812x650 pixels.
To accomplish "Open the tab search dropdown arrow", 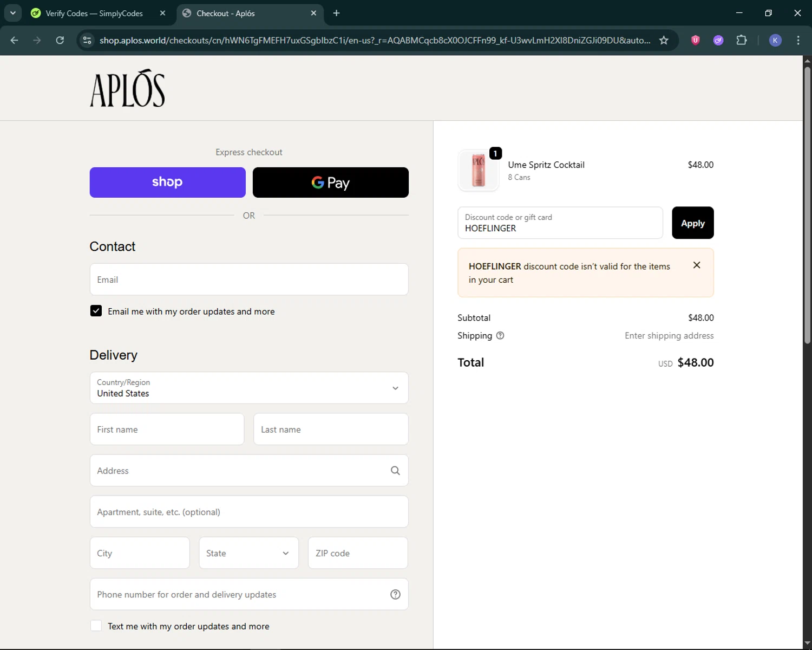I will (x=12, y=13).
